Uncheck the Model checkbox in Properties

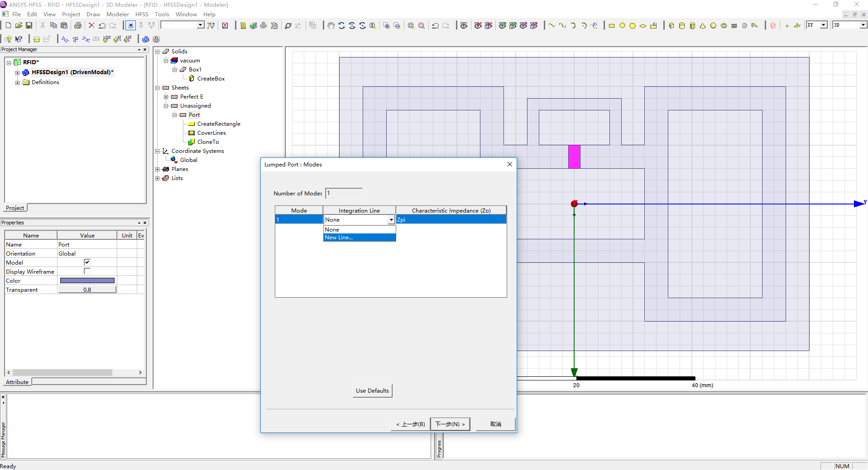point(87,262)
